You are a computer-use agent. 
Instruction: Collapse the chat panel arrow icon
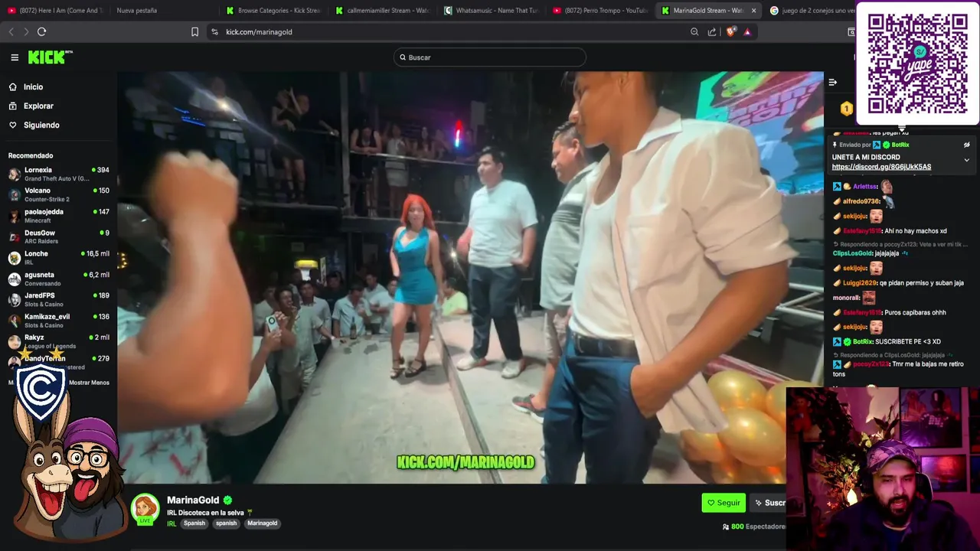[833, 82]
